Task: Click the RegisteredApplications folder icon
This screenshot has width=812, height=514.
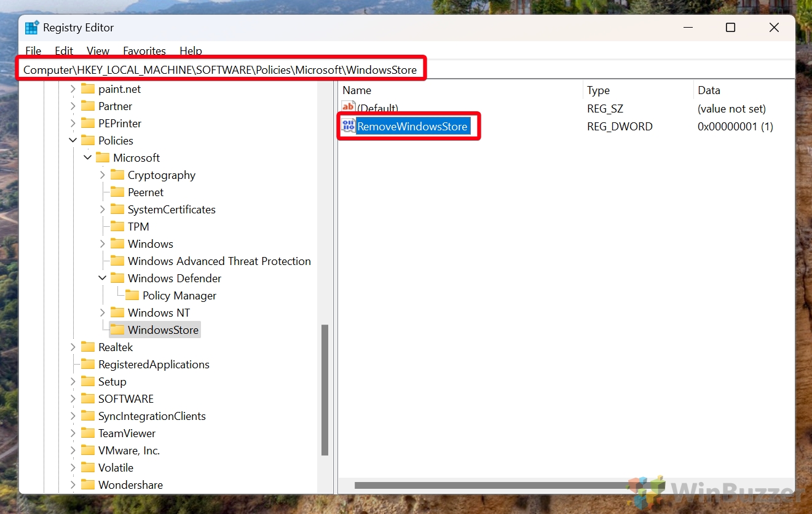Action: click(x=88, y=365)
